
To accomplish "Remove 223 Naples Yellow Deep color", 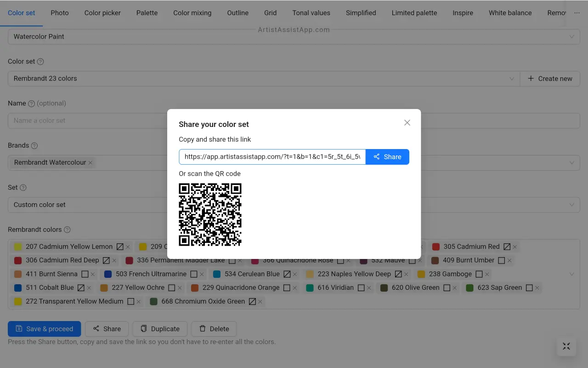I will [x=407, y=274].
